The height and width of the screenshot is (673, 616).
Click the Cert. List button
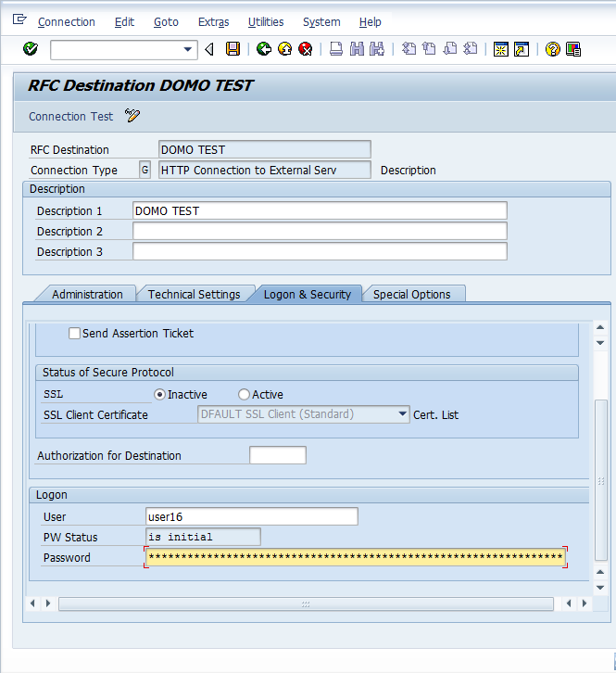click(436, 415)
